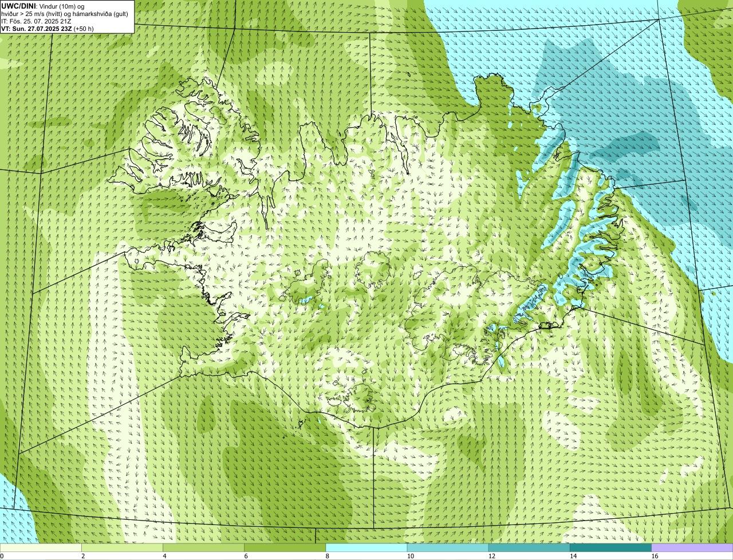The width and height of the screenshot is (733, 560).
Task: Choose the 14–16 m/s dark teal legend swatch
Action: tap(611, 548)
